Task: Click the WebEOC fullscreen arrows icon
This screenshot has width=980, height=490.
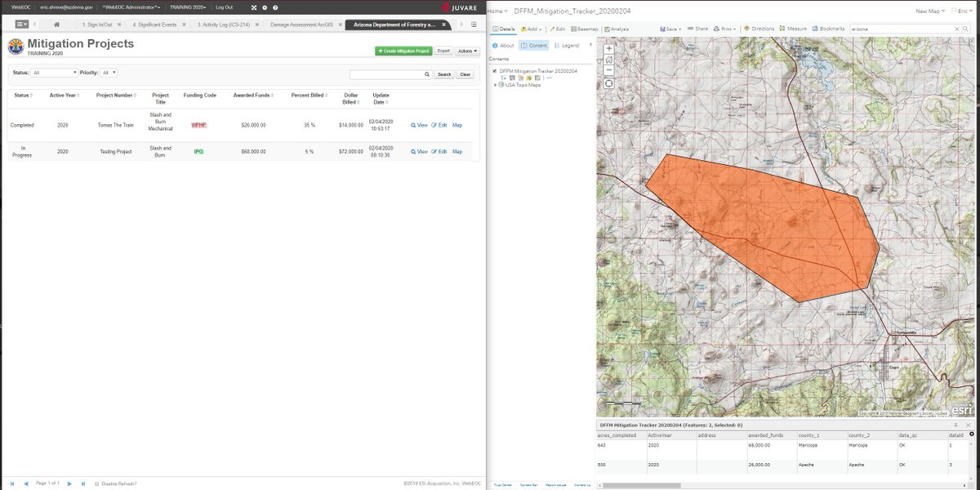Action: coord(253,7)
